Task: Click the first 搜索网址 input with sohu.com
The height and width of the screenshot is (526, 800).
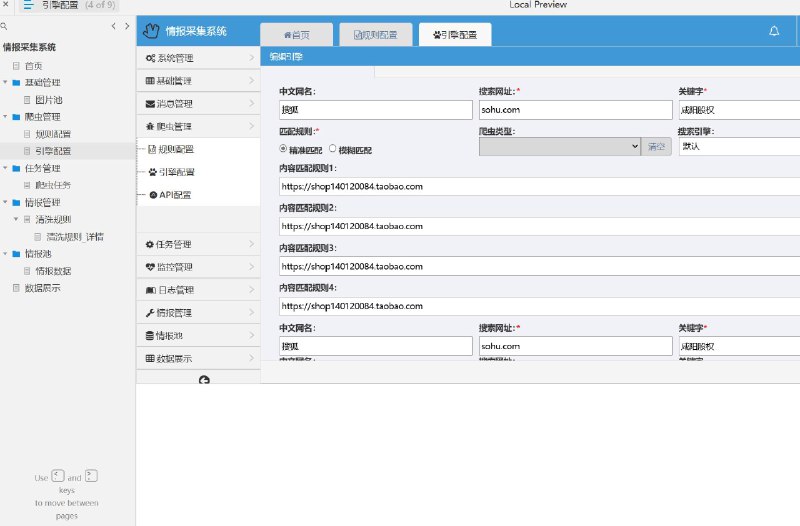Action: point(576,110)
